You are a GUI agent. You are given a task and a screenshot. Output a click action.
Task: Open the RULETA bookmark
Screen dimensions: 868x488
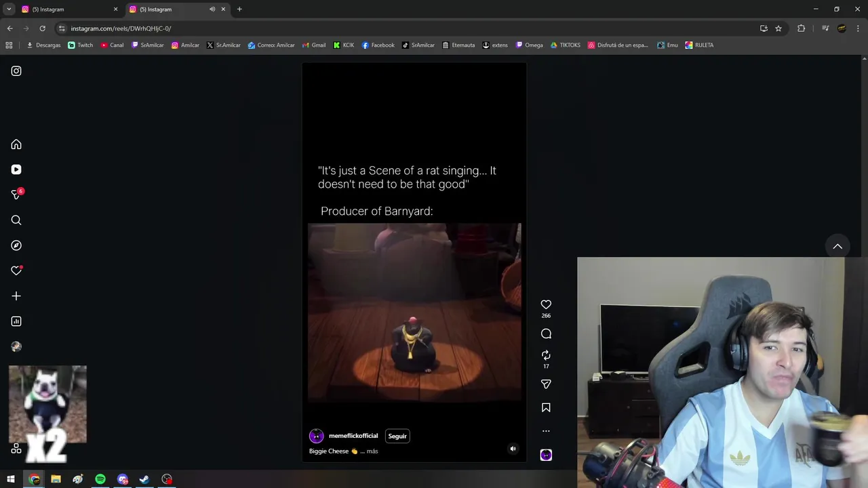click(x=699, y=45)
